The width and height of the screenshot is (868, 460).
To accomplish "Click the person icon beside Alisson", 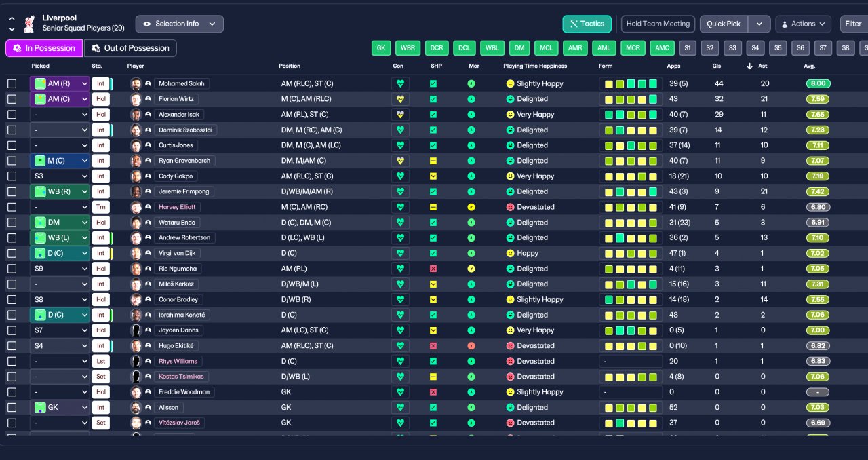I will [148, 408].
